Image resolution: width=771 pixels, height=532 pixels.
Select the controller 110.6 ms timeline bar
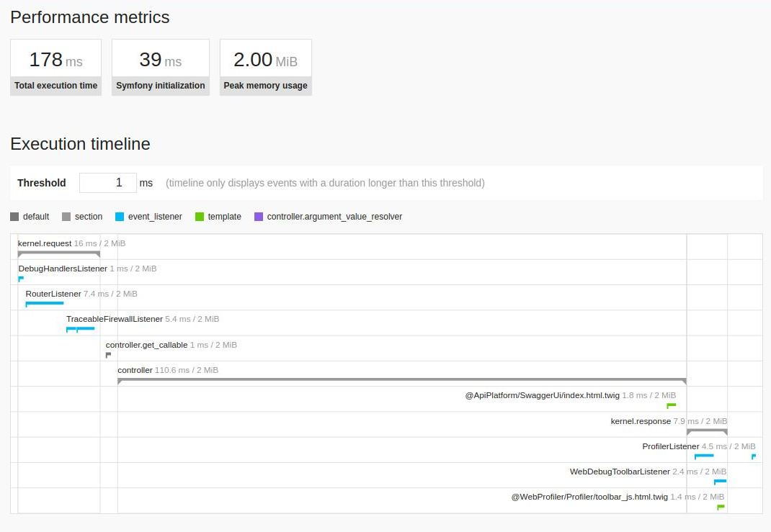[x=402, y=381]
